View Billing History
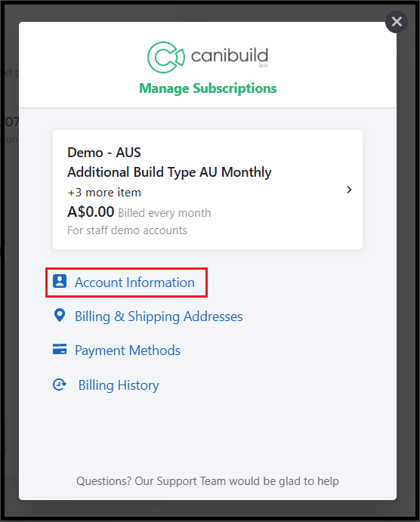Image resolution: width=420 pixels, height=522 pixels. (119, 385)
